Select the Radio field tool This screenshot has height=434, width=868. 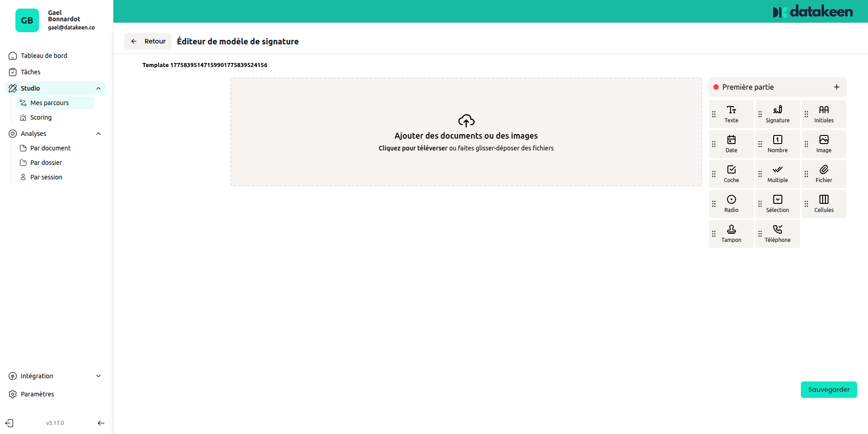coord(731,203)
